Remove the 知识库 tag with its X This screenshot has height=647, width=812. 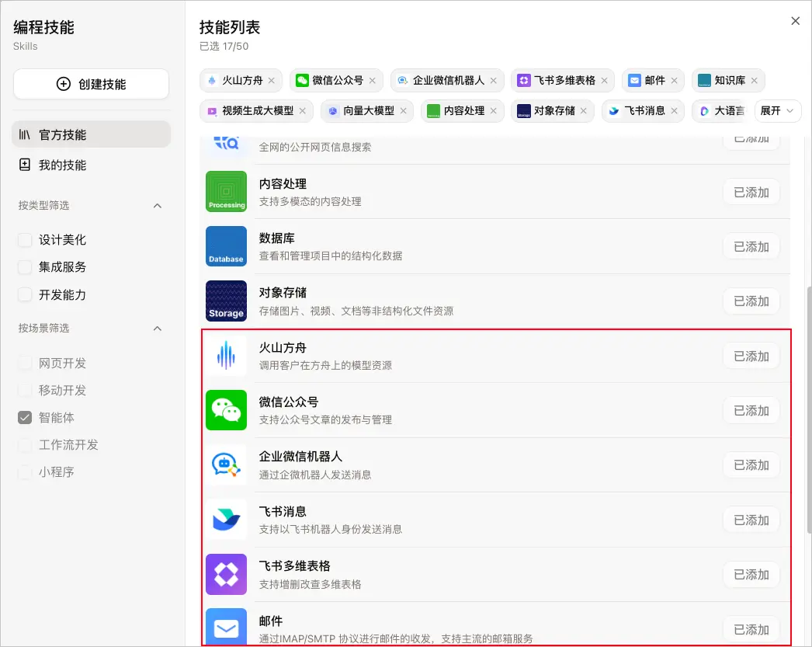[755, 81]
